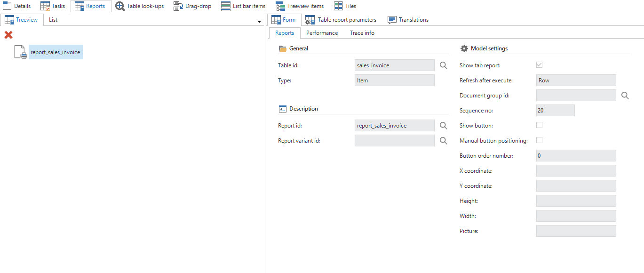Open lookup magnifier next to Document group id
The height and width of the screenshot is (273, 644).
click(x=625, y=96)
